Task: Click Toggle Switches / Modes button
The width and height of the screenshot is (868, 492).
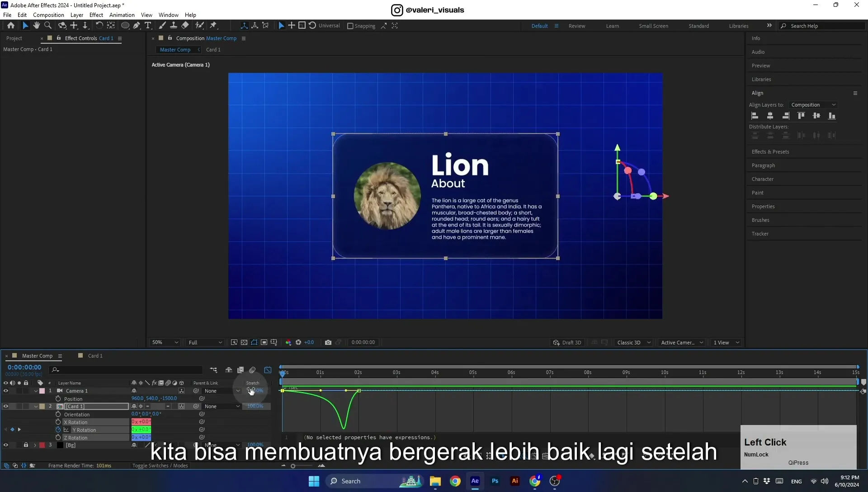Action: pos(160,465)
